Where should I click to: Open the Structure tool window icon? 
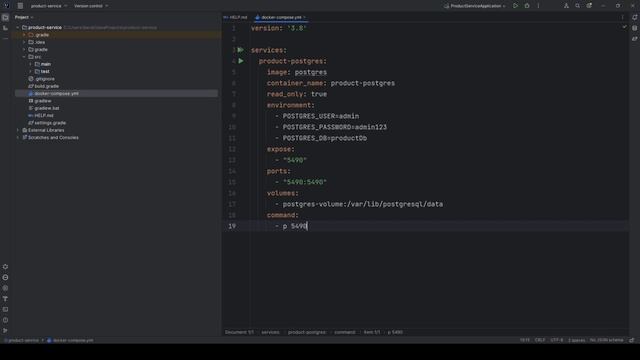coord(5,28)
